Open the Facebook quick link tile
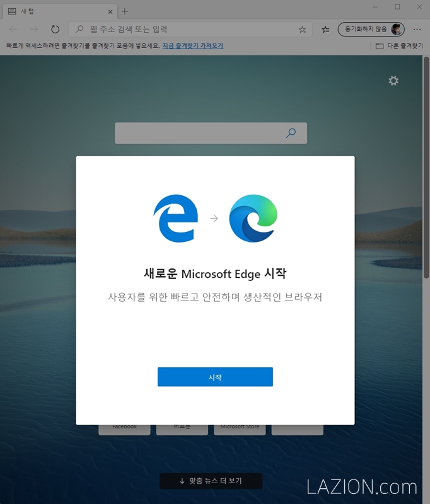The image size is (430, 504). pos(124,430)
